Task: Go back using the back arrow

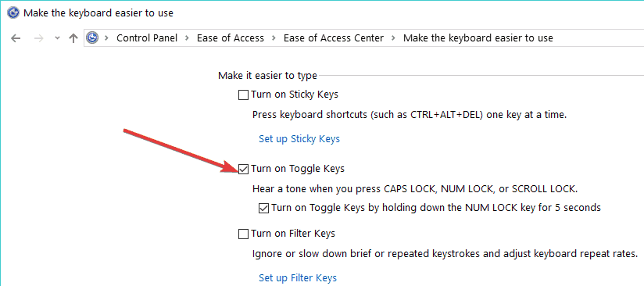Action: (16, 38)
